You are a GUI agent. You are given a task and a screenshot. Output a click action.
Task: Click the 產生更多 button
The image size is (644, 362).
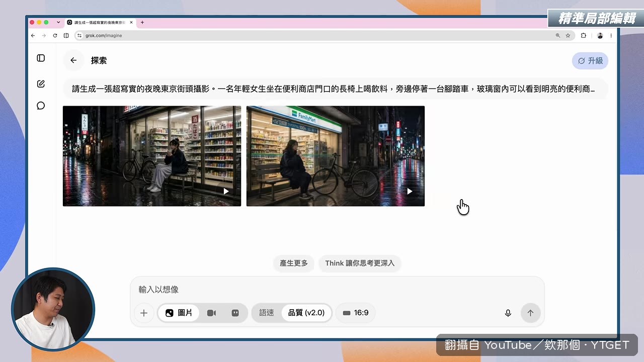pyautogui.click(x=294, y=263)
